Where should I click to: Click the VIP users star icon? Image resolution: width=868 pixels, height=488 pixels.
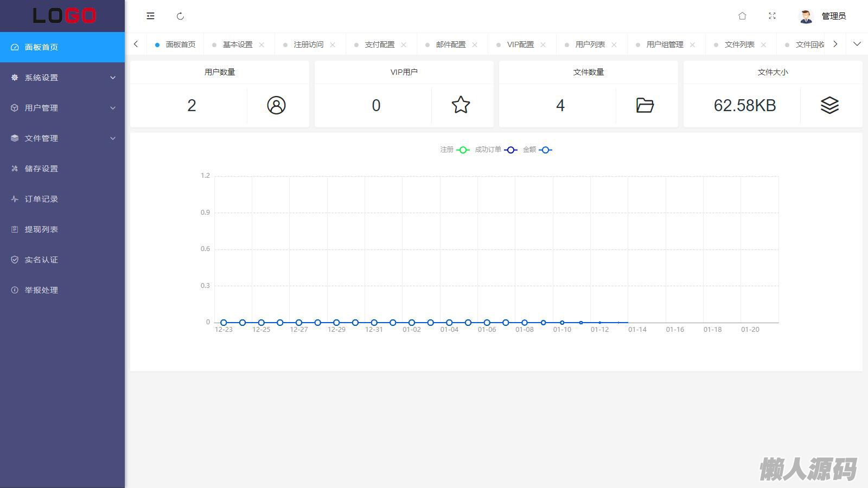[x=461, y=105]
